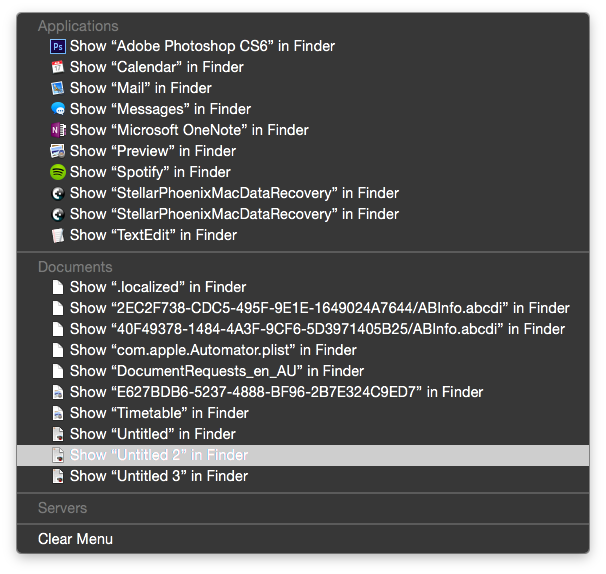Click the Preview app icon

coord(58,151)
